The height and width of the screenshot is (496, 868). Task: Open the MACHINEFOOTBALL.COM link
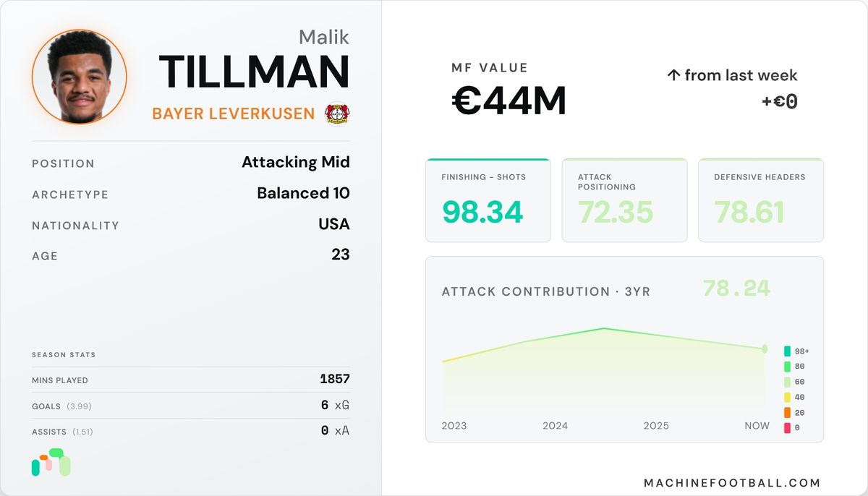[732, 482]
